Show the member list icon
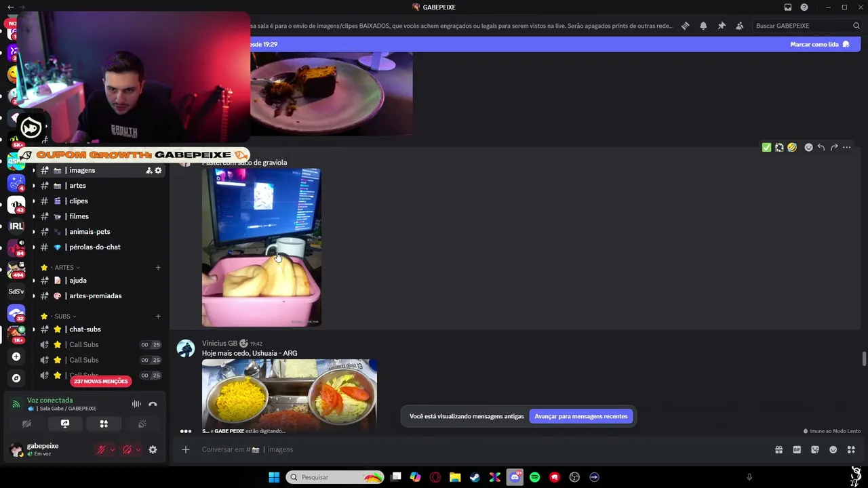Screen dimensions: 868x488 pyautogui.click(x=739, y=26)
